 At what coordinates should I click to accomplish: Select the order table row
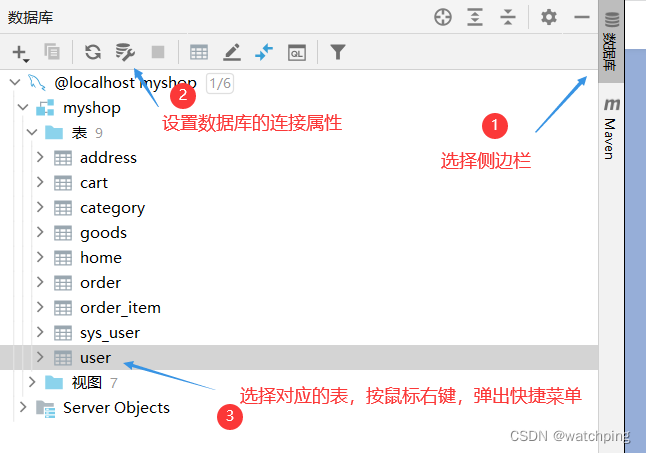299,283
